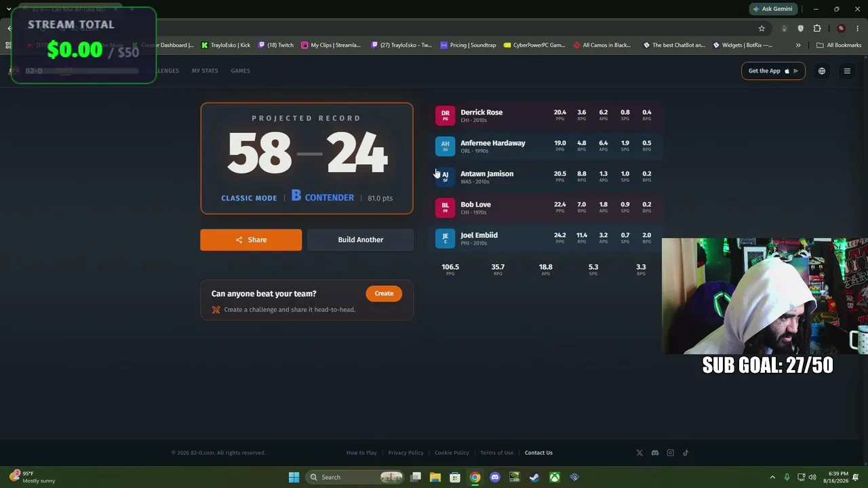
Task: Open the All Bookmarks folder
Action: [x=839, y=45]
